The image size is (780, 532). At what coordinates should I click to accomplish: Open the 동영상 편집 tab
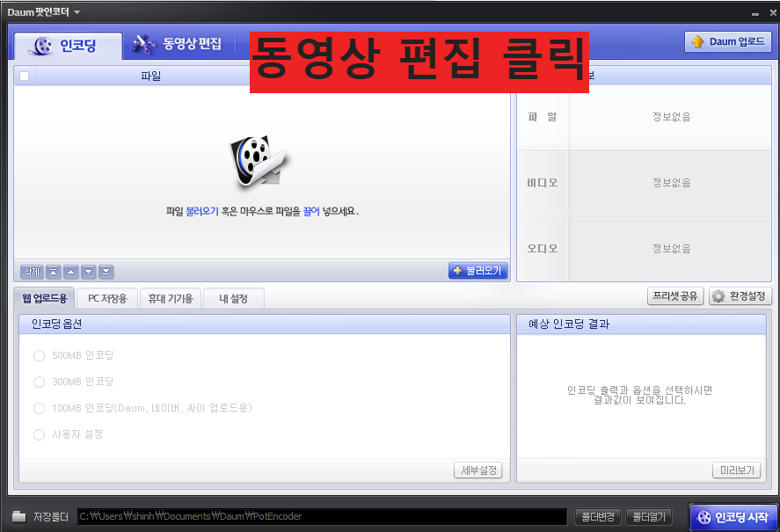178,44
